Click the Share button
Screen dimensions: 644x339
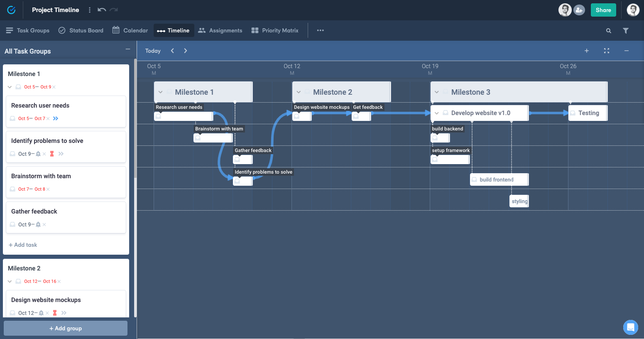603,10
